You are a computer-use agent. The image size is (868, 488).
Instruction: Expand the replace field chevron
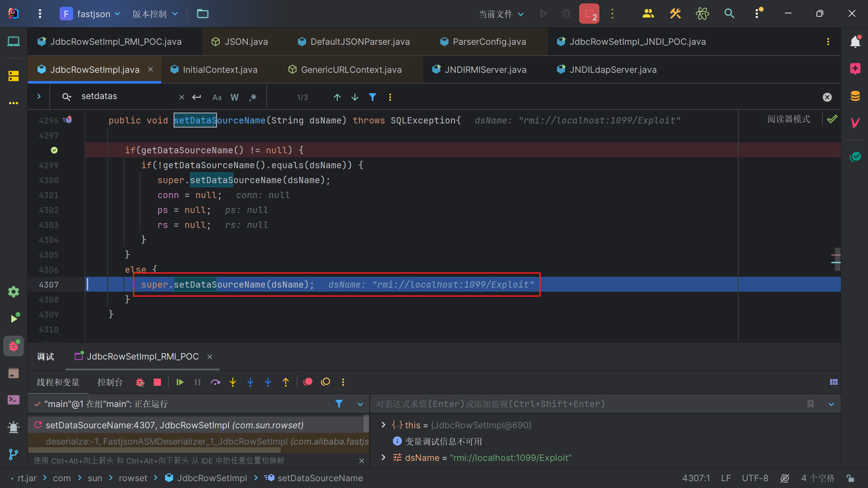[39, 96]
